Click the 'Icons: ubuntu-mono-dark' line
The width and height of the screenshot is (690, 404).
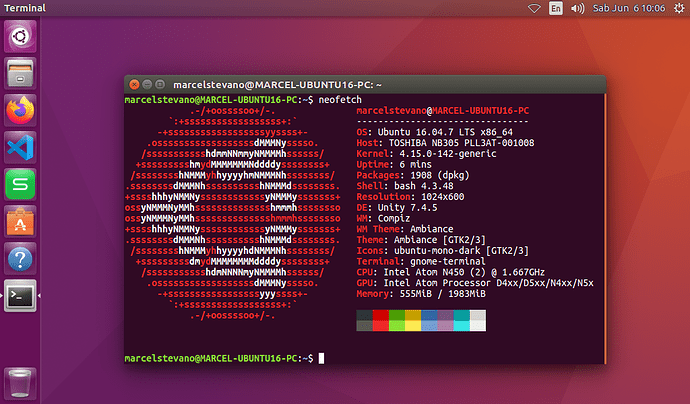click(x=443, y=250)
